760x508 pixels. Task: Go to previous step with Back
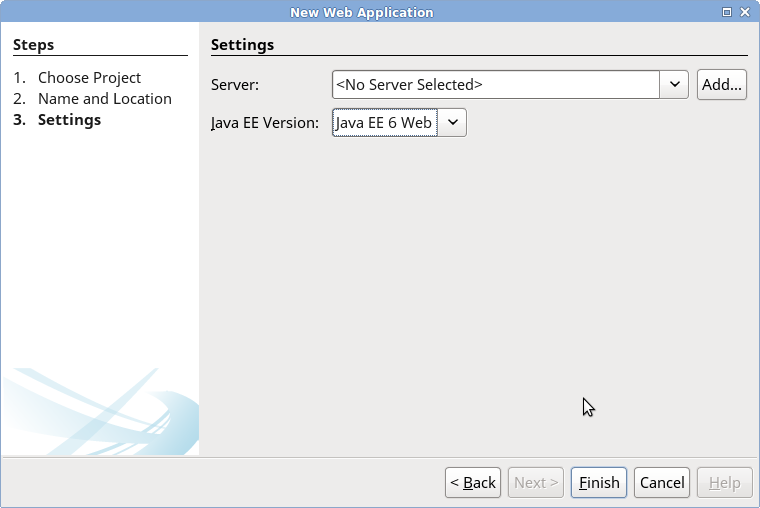pos(472,482)
